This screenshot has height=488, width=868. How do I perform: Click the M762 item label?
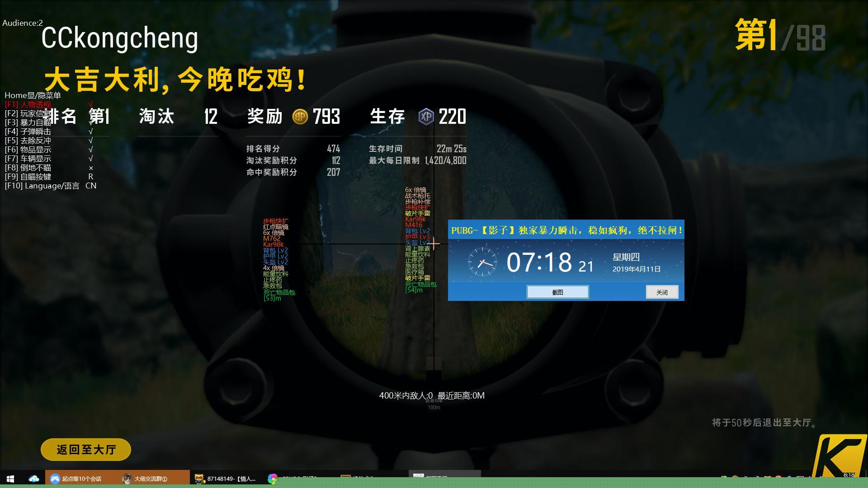coord(272,239)
